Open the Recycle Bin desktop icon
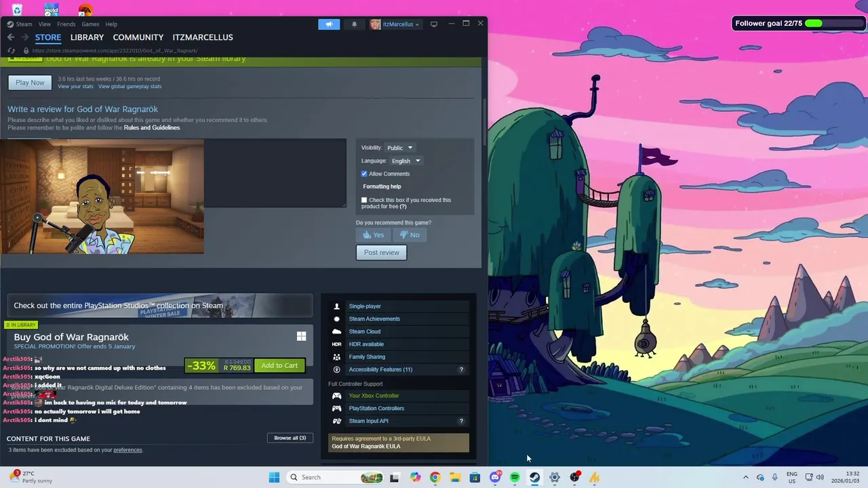 coord(17,9)
